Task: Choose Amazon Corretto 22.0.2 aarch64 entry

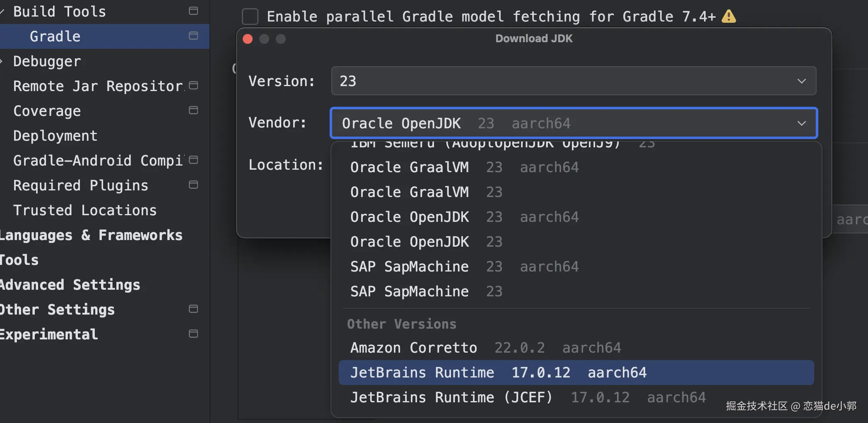Action: coord(485,348)
